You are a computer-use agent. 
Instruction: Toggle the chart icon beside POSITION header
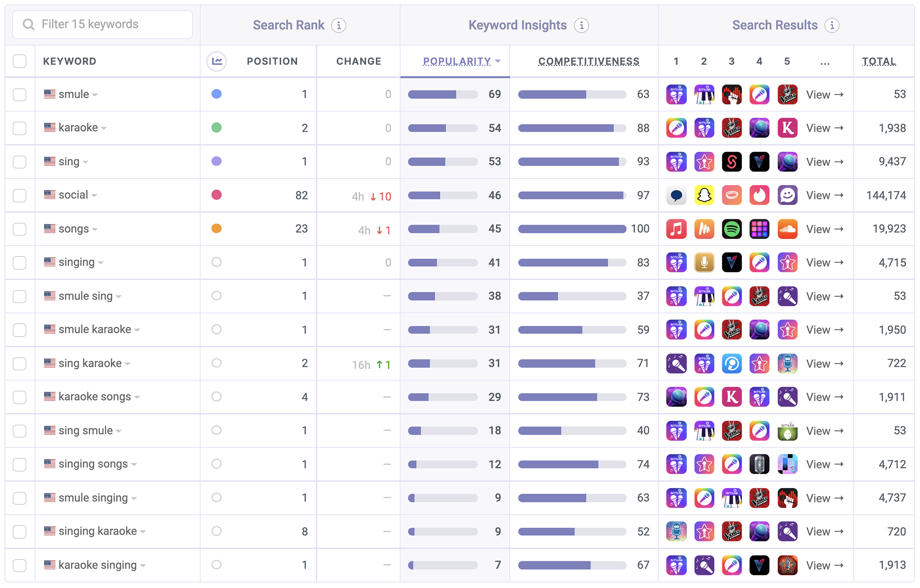pyautogui.click(x=217, y=61)
